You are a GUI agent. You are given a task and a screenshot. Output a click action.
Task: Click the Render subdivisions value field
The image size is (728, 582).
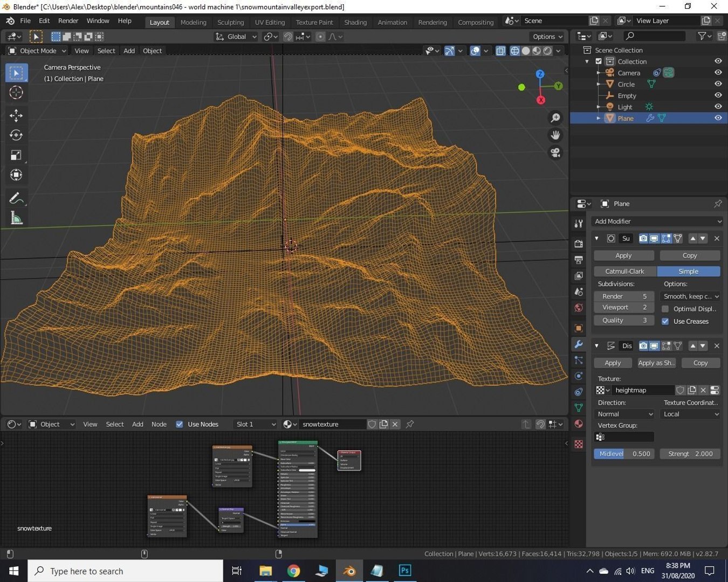tap(624, 296)
